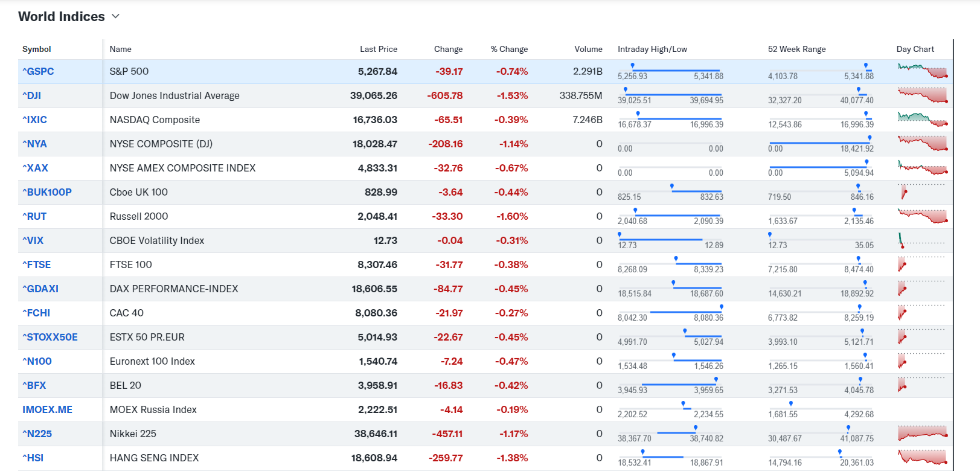This screenshot has width=980, height=471.
Task: Click the BEL 20 last price 3,958.91
Action: click(x=377, y=385)
